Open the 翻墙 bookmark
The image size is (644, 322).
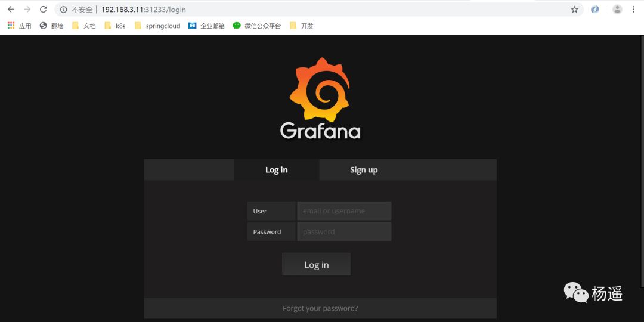(52, 26)
